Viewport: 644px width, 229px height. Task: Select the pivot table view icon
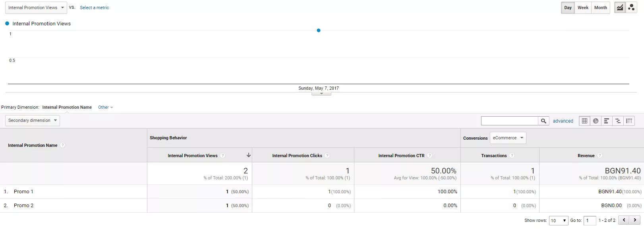click(x=629, y=121)
